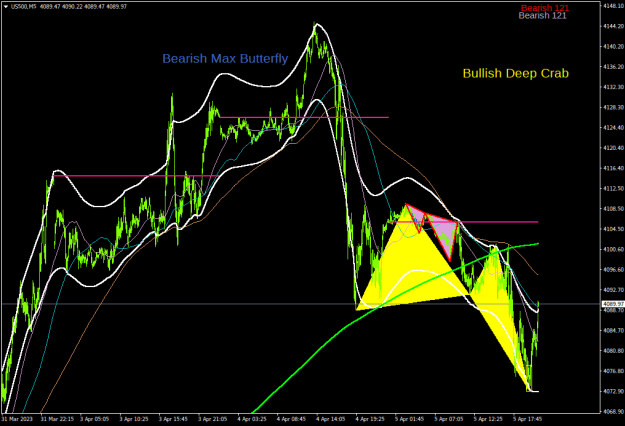This screenshot has width=625, height=426.
Task: Click the '31 Mar 22:15' time label
Action: coord(57,419)
